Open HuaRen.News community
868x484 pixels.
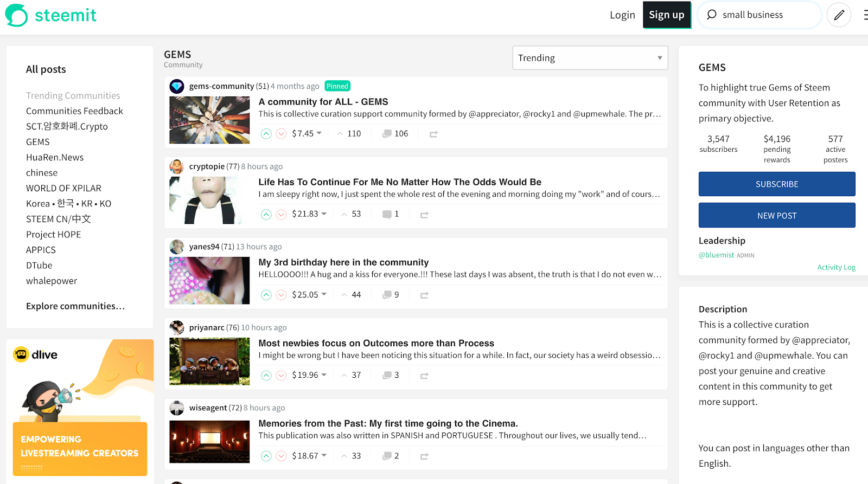point(55,158)
